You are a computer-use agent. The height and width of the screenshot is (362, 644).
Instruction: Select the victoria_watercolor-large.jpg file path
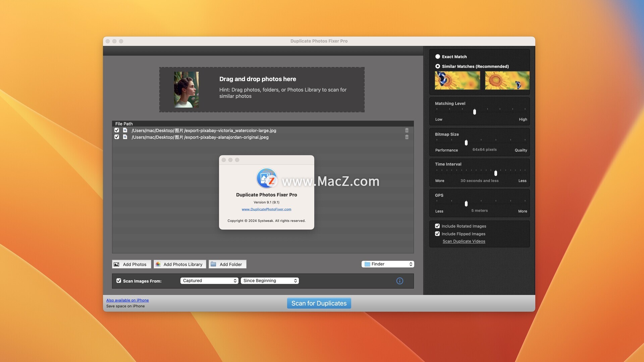204,130
